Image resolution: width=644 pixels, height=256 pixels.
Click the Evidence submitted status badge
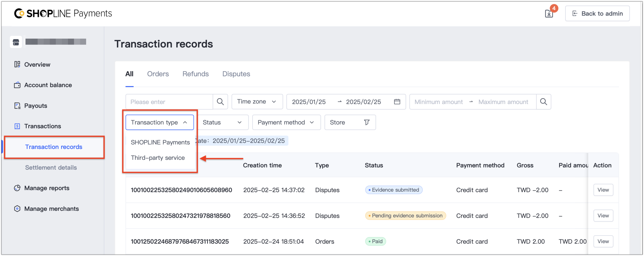point(394,190)
